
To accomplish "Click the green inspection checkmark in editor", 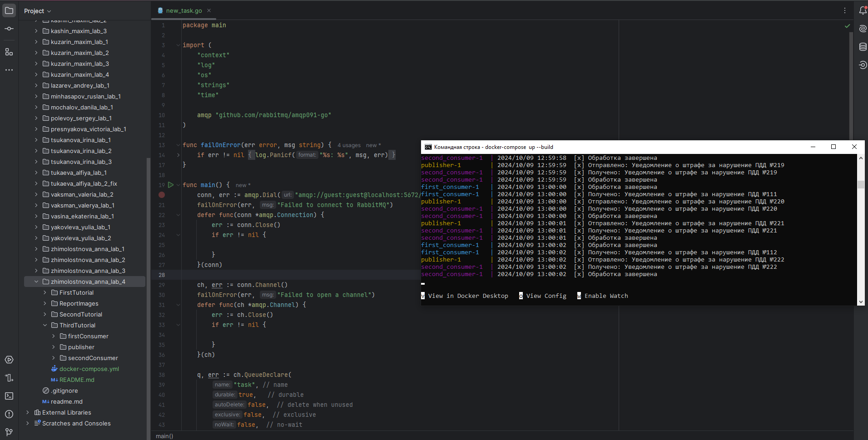I will coord(847,26).
